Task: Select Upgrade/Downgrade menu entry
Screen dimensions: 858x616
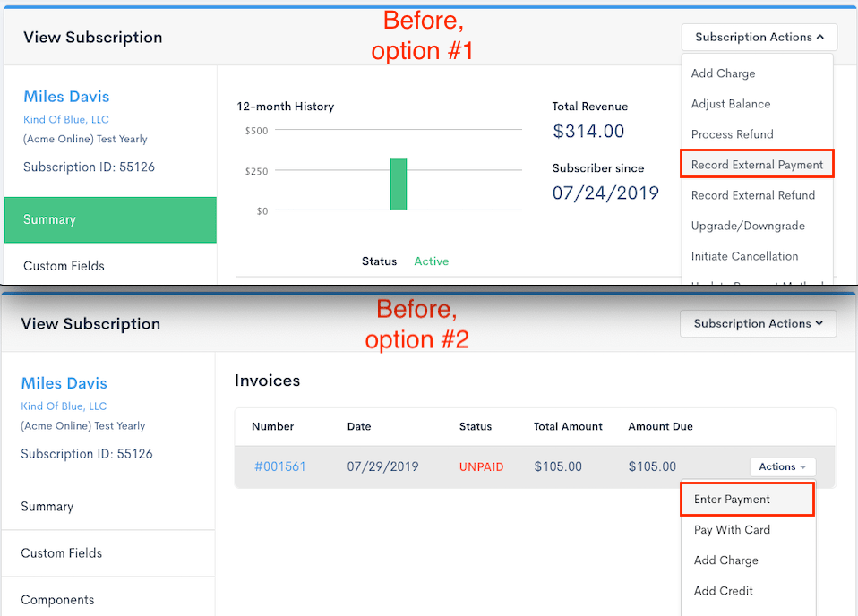Action: coord(748,226)
